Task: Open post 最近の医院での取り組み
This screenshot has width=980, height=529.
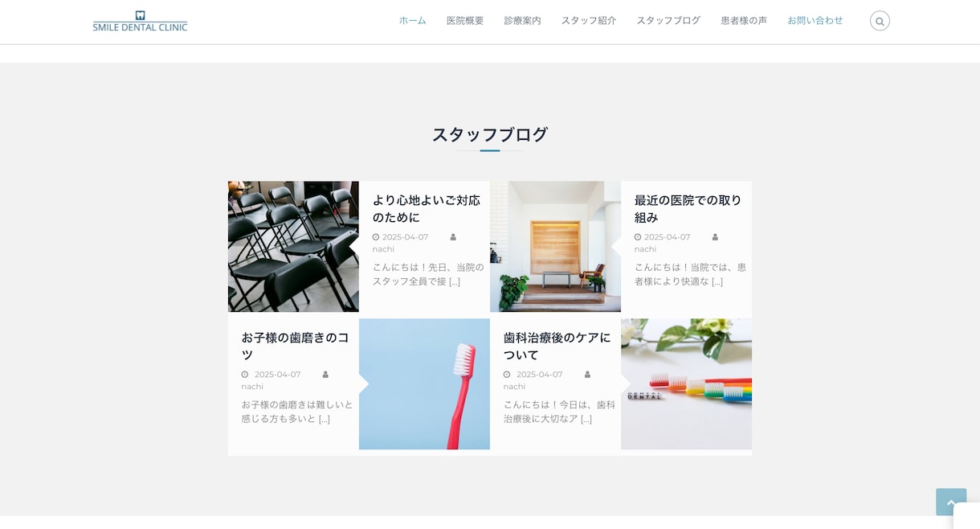Action: coord(688,209)
